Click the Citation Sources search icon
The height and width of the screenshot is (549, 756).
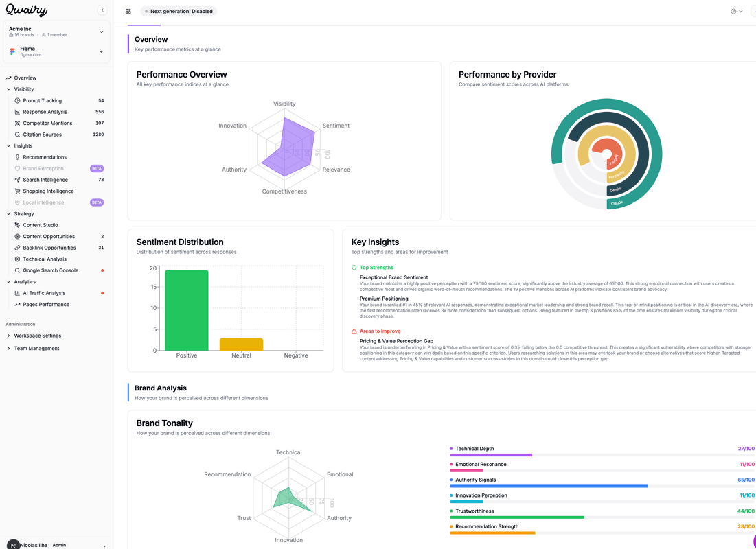pos(17,135)
